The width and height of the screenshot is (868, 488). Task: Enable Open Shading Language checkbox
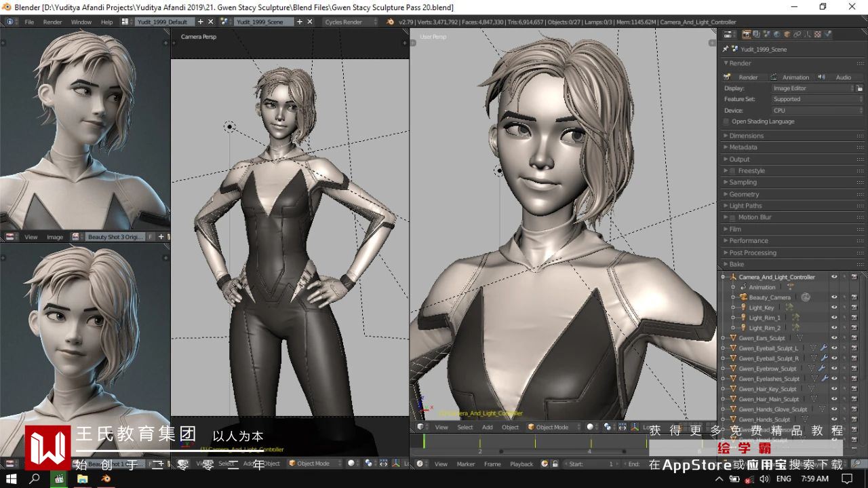click(x=726, y=121)
